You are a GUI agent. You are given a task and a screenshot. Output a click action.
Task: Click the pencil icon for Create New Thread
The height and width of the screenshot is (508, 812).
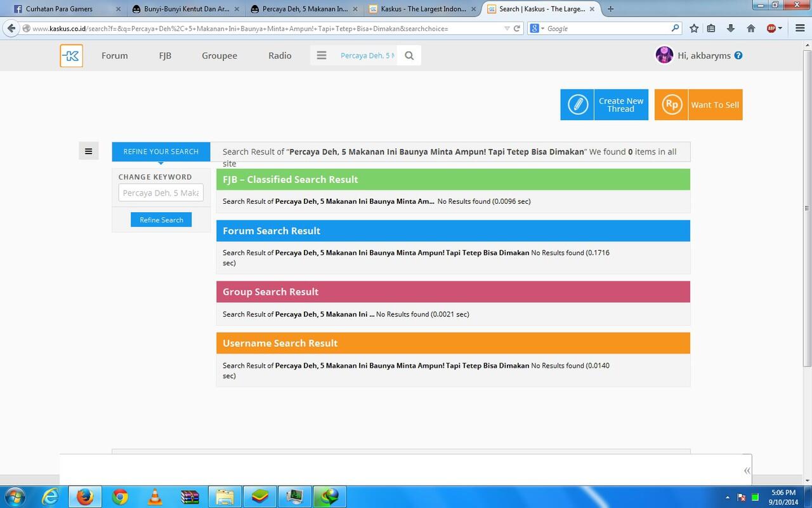577,105
